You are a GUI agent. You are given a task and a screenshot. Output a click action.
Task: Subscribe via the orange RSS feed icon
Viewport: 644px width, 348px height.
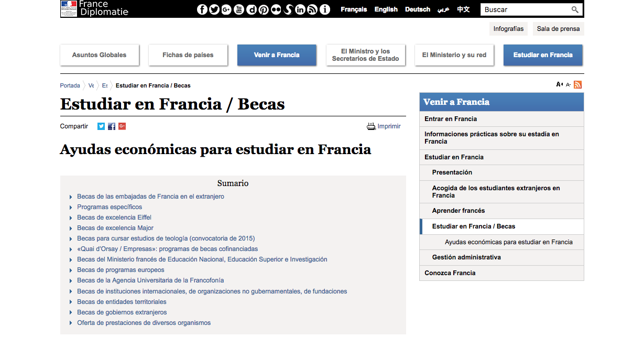(577, 84)
